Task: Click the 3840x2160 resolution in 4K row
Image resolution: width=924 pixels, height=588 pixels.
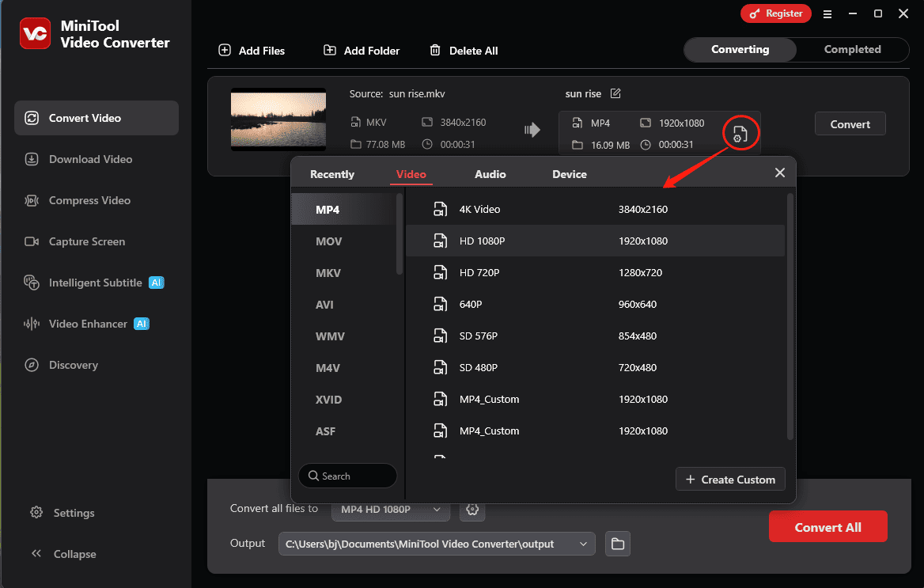Action: (x=643, y=210)
